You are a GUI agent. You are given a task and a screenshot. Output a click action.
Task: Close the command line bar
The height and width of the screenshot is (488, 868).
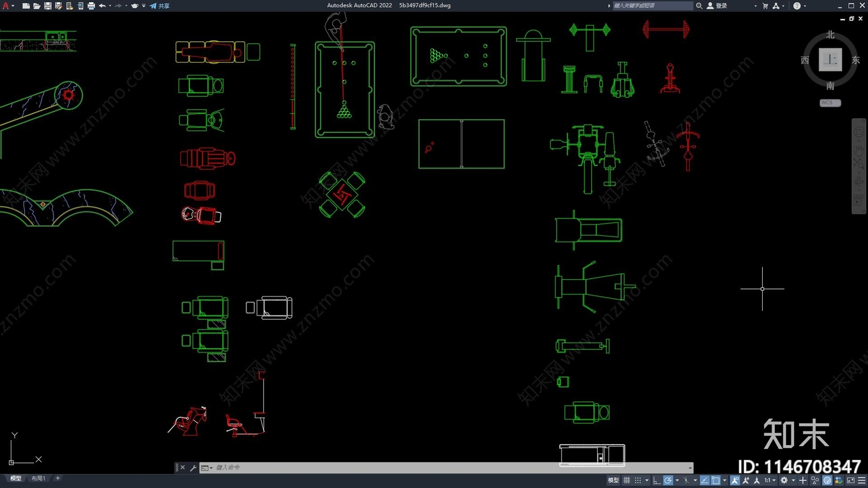tap(183, 467)
